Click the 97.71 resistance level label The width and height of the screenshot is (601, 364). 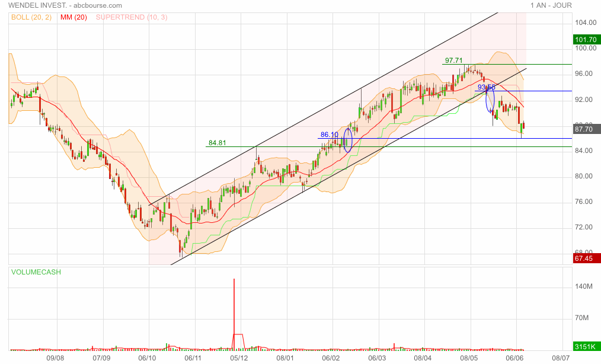pyautogui.click(x=454, y=60)
